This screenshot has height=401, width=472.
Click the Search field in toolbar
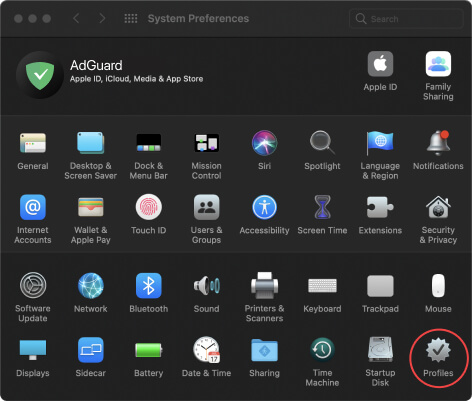(x=406, y=19)
